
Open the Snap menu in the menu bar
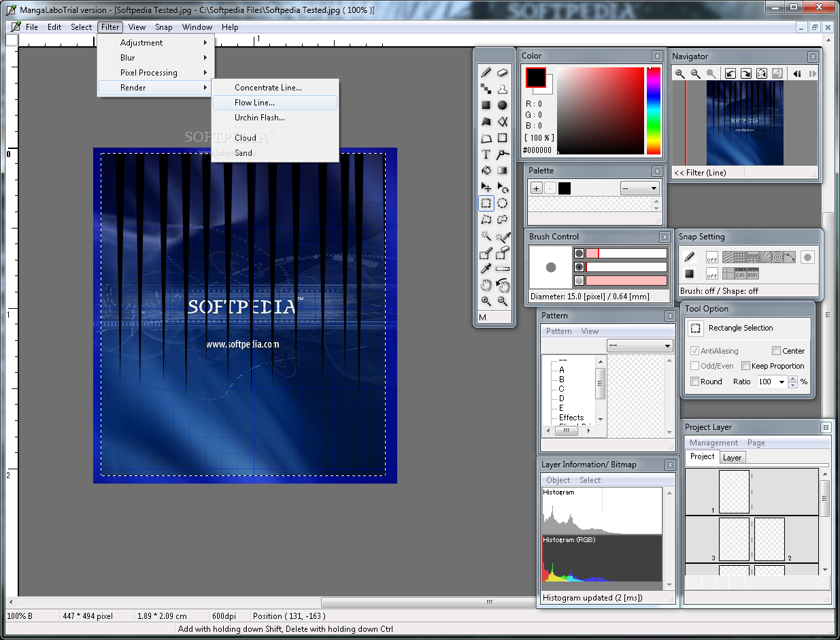(163, 27)
